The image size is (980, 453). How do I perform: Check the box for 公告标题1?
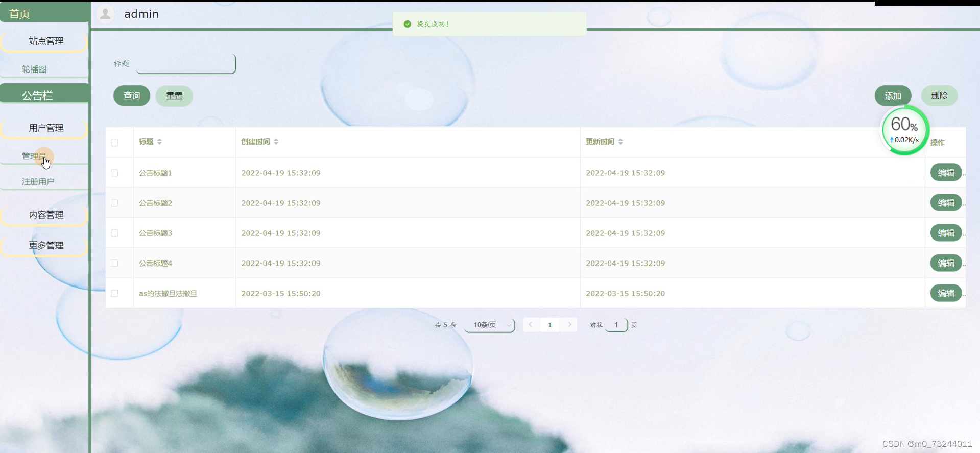pos(114,173)
